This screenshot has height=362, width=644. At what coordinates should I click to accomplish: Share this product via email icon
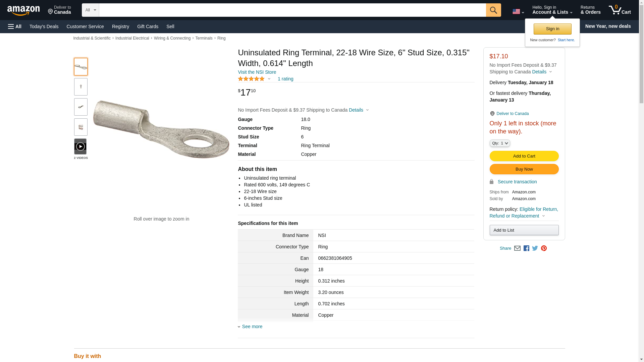517,248
